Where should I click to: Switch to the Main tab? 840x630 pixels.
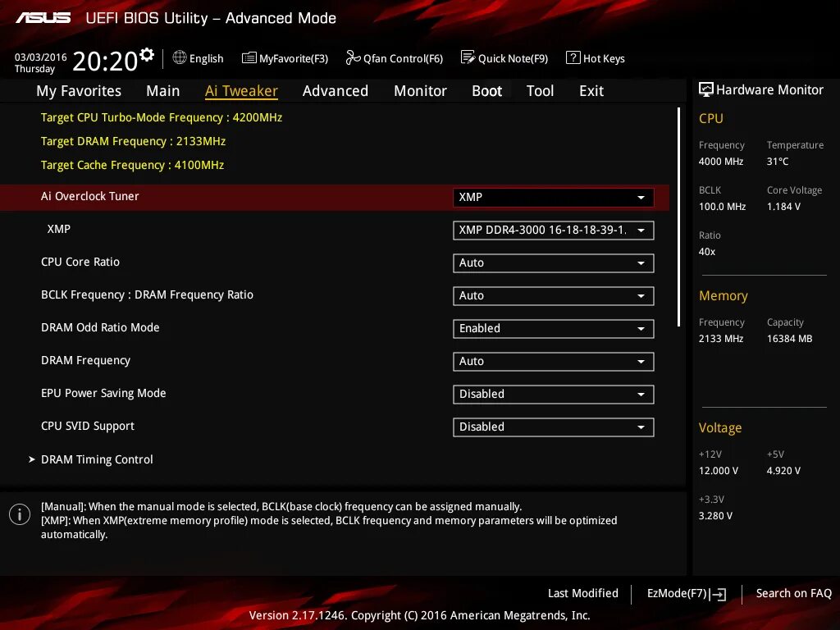click(163, 91)
